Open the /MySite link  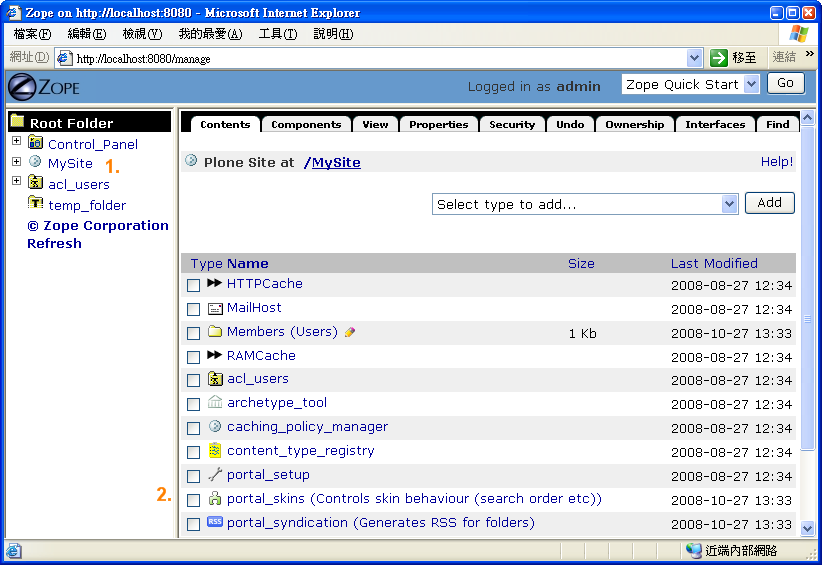332,162
